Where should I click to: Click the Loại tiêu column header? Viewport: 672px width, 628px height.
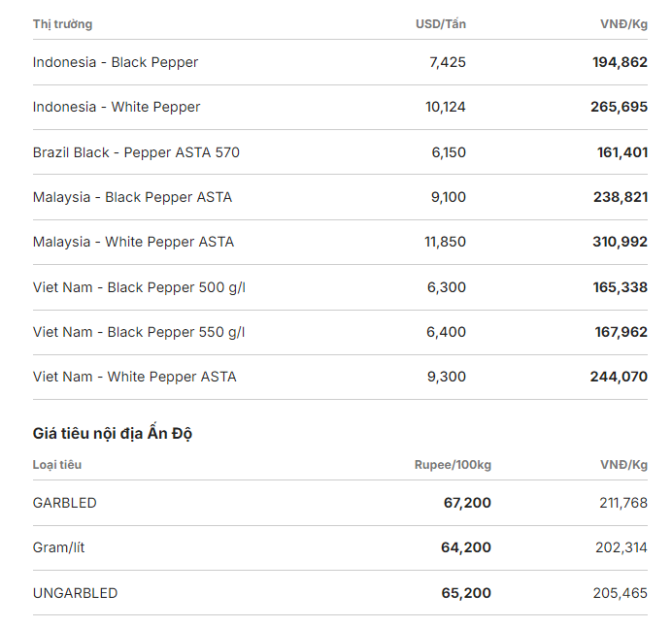tap(57, 465)
